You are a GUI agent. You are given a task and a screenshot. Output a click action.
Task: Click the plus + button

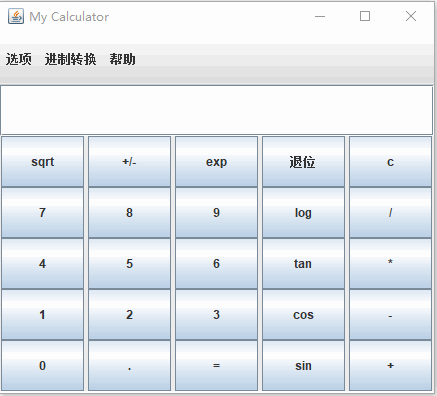390,366
